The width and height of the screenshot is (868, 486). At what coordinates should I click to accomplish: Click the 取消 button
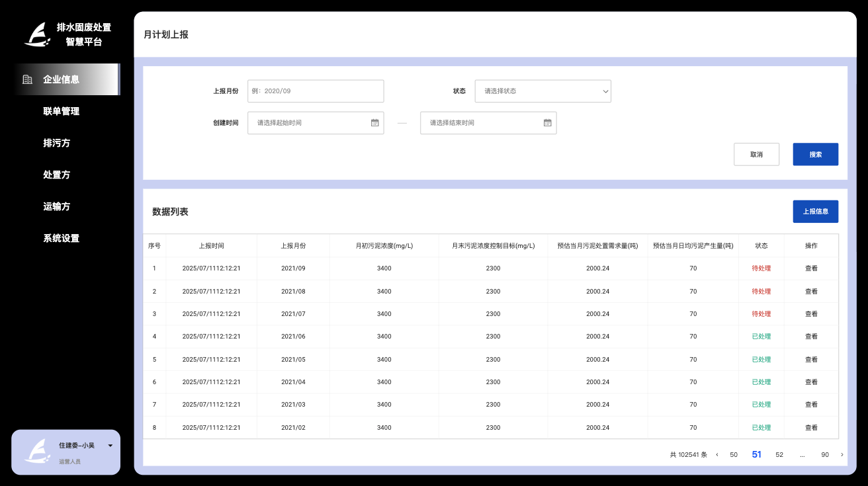[756, 154]
